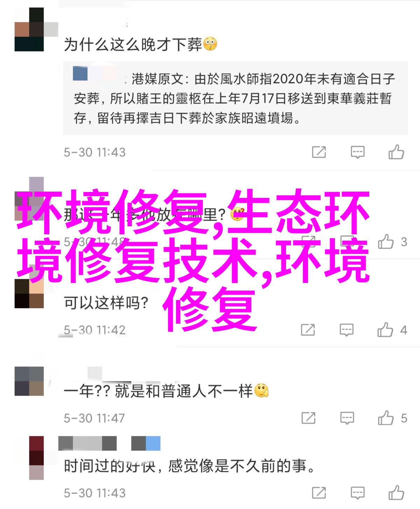
Task: Share the comment 时间过的好快
Action: pyautogui.click(x=319, y=493)
